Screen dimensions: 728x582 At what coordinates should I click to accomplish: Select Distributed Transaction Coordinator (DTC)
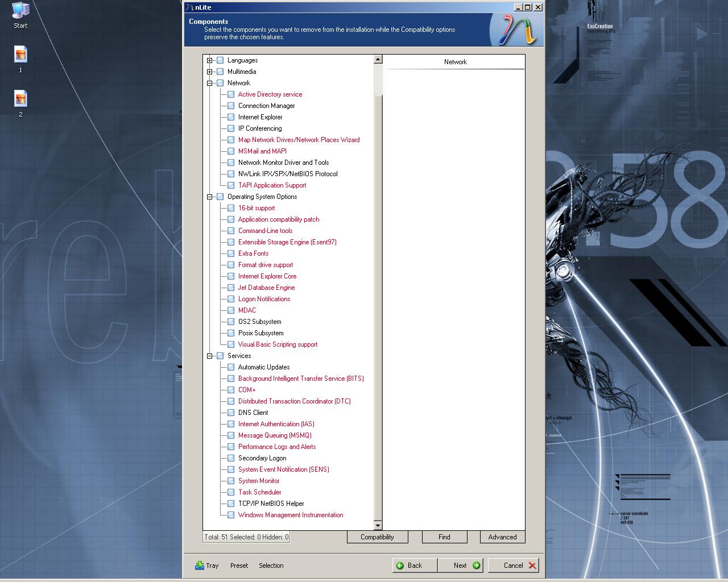[x=294, y=401]
